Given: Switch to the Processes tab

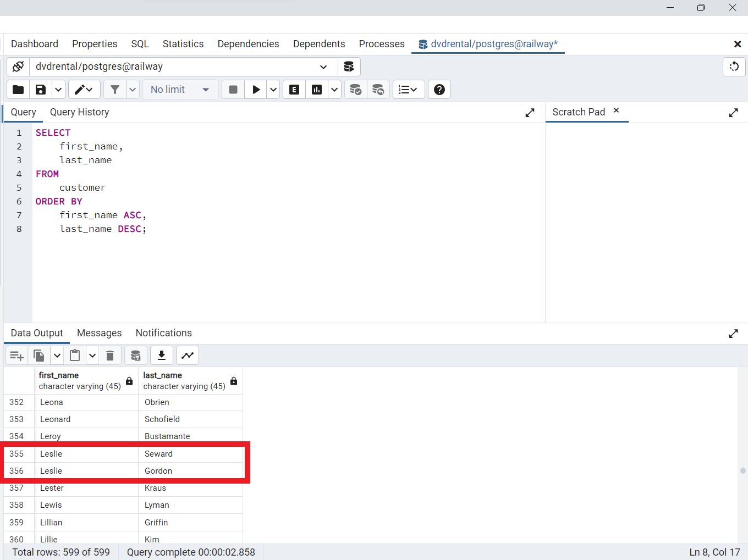Looking at the screenshot, I should click(x=382, y=44).
